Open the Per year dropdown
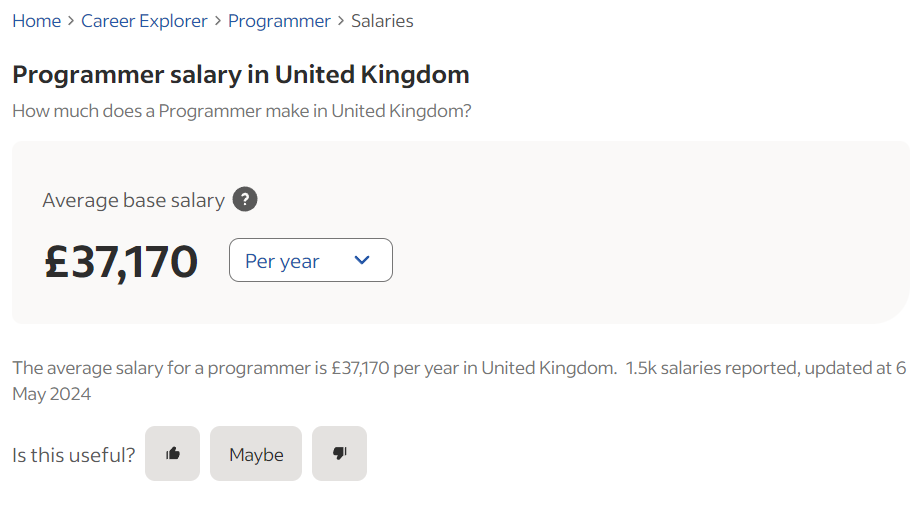This screenshot has height=513, width=916. click(310, 260)
